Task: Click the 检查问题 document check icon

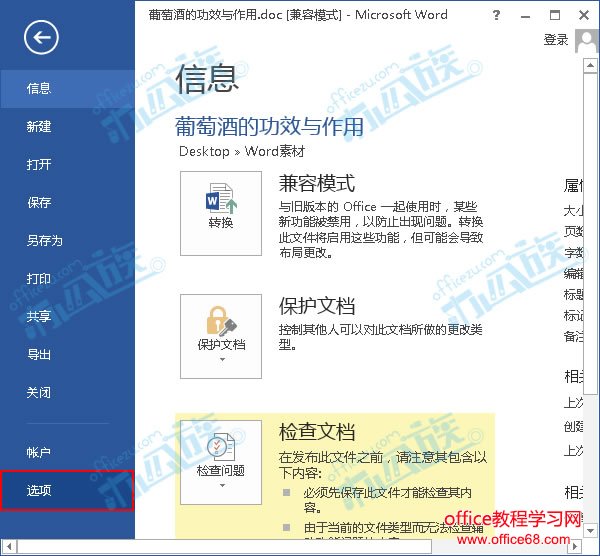Action: click(221, 447)
